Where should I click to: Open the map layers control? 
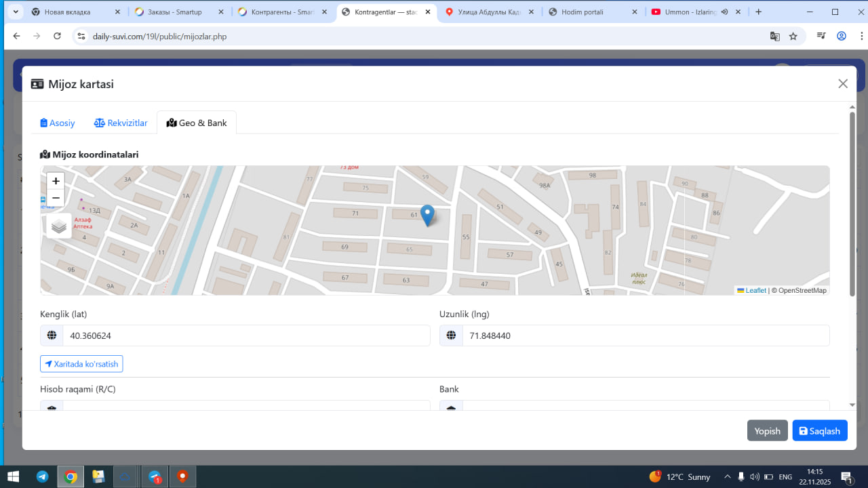[59, 226]
